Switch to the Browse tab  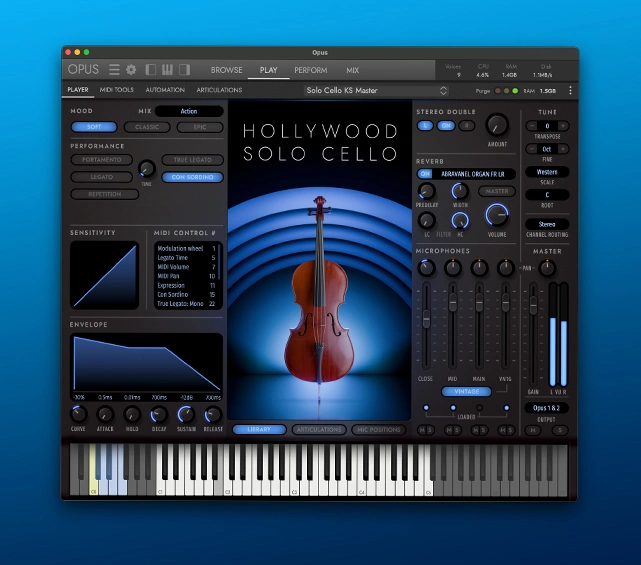point(226,70)
